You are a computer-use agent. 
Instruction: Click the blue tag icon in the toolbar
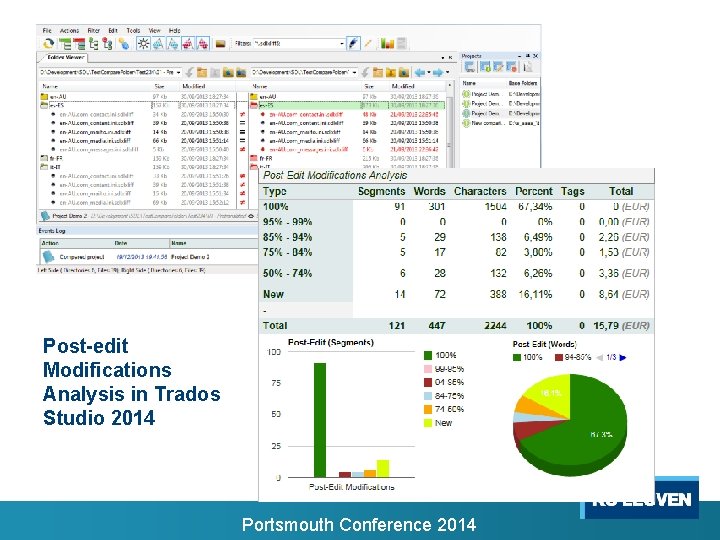pos(124,44)
